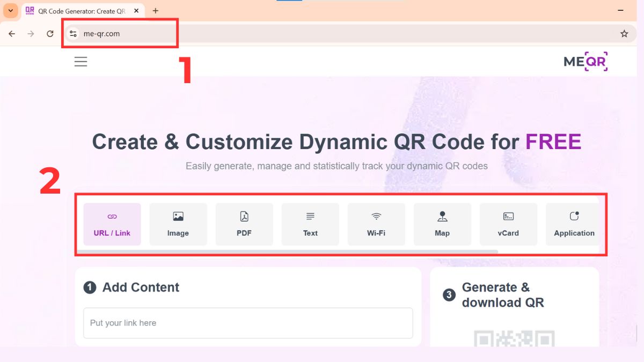Viewport: 644px width, 362px height.
Task: Select the Application QR code type
Action: point(574,224)
